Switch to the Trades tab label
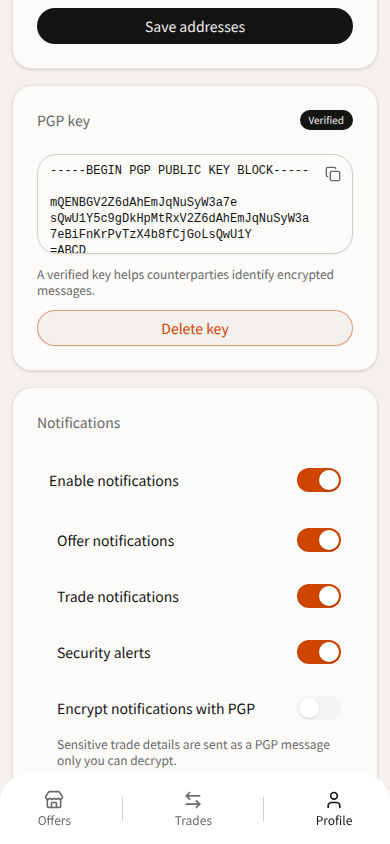Screen dimensions: 390x844 (x=193, y=820)
